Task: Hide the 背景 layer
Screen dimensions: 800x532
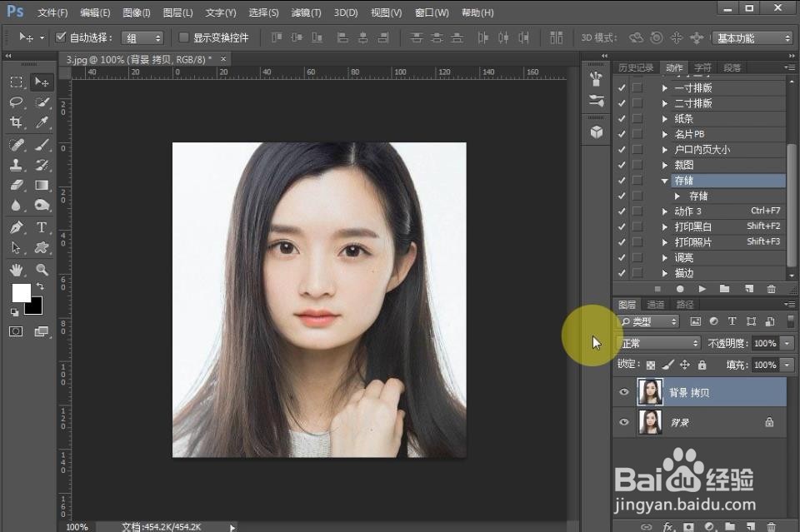Action: coord(623,422)
